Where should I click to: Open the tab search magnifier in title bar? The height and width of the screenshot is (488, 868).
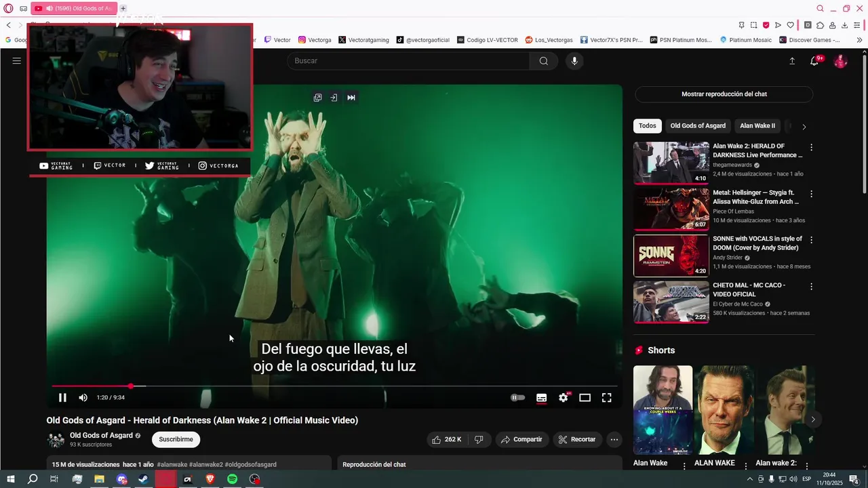820,9
